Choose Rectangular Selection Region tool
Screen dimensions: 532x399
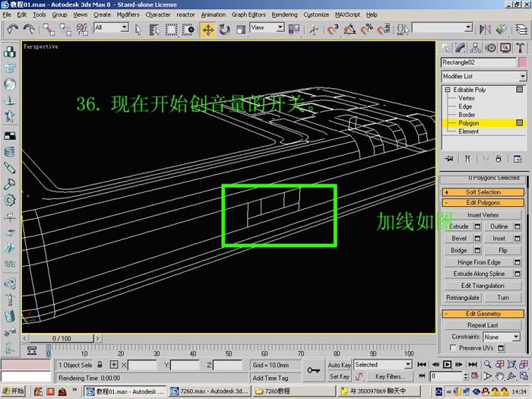pos(171,30)
